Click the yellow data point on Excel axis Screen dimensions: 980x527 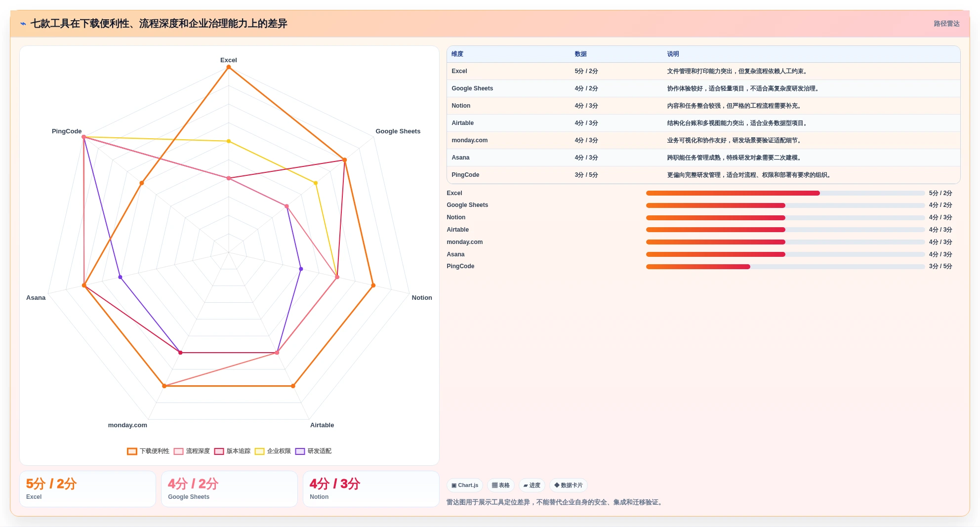228,141
